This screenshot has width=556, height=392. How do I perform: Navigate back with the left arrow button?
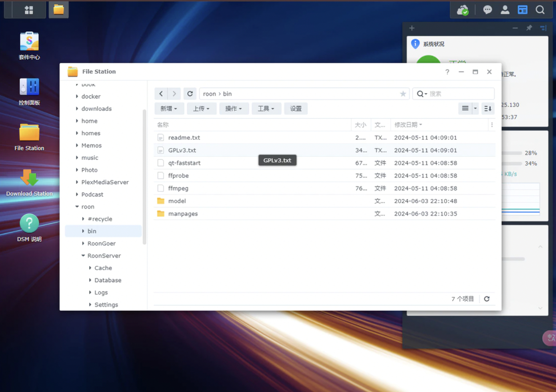point(161,94)
